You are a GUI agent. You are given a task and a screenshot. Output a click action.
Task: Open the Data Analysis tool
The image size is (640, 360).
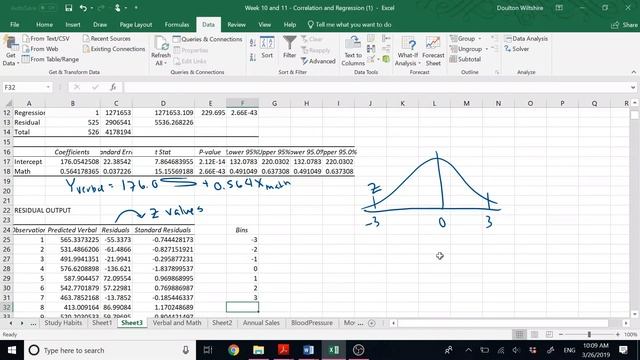tap(526, 38)
